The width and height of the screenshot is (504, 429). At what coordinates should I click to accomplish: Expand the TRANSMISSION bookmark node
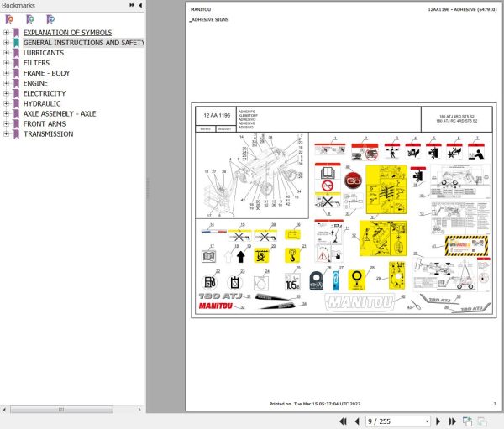[6, 134]
